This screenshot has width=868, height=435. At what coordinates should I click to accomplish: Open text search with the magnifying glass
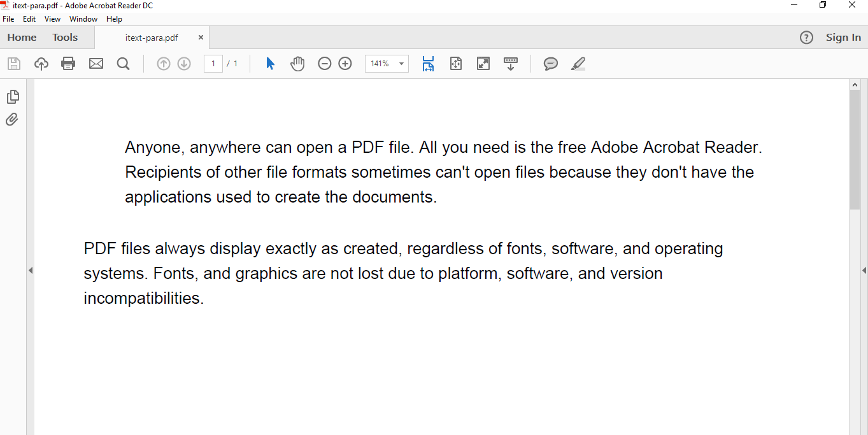(x=123, y=63)
